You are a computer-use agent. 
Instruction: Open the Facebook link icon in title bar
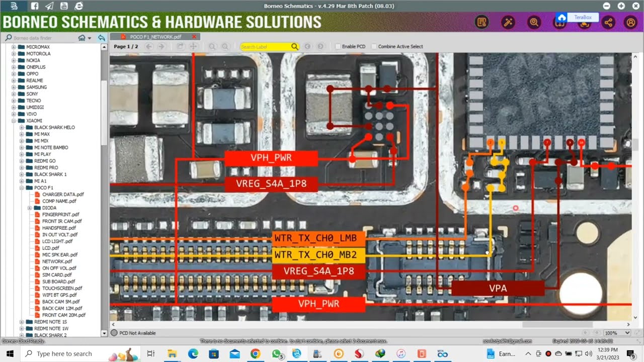[x=34, y=6]
